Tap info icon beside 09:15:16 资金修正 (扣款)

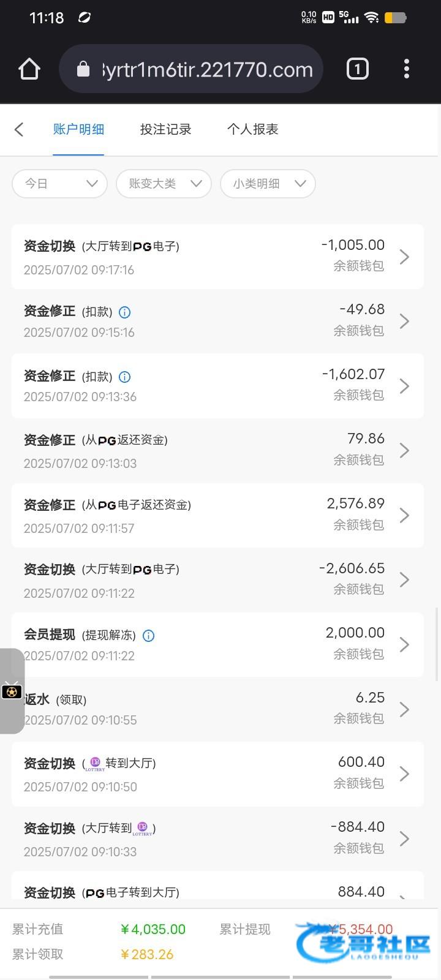pos(124,312)
